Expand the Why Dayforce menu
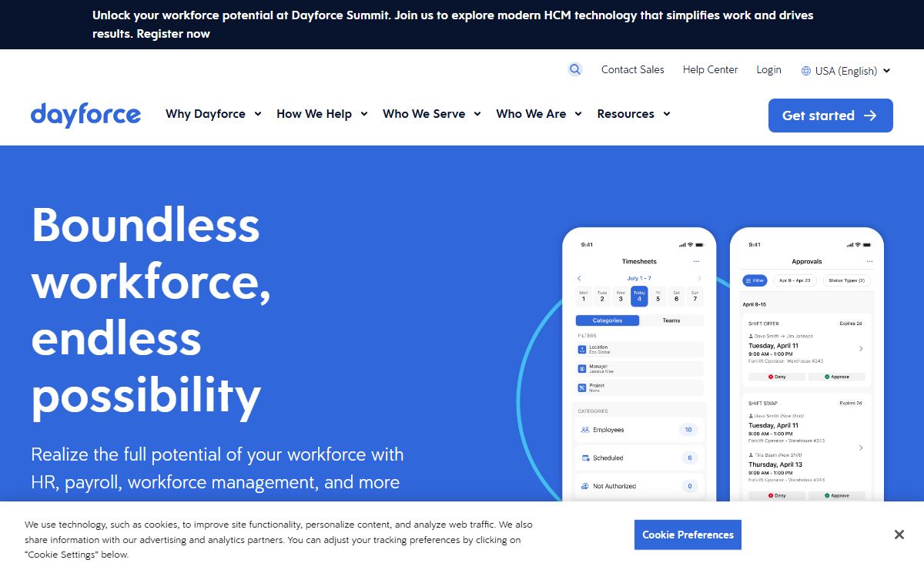The image size is (924, 570). click(x=213, y=114)
